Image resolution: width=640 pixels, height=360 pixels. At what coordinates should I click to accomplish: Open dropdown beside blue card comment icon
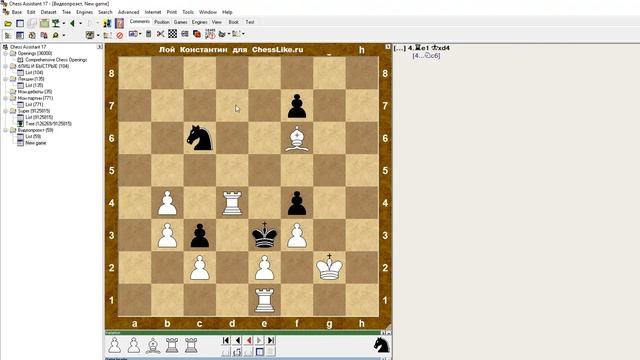(140, 34)
